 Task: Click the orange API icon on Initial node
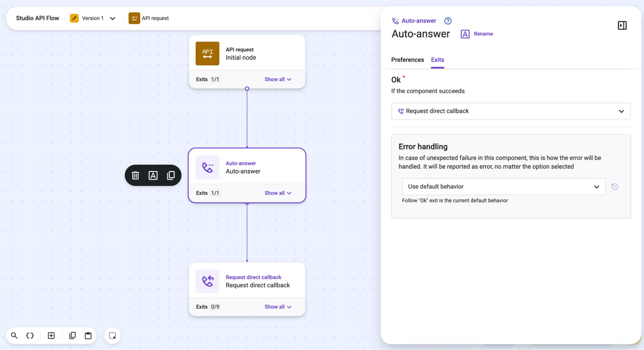[x=207, y=53]
